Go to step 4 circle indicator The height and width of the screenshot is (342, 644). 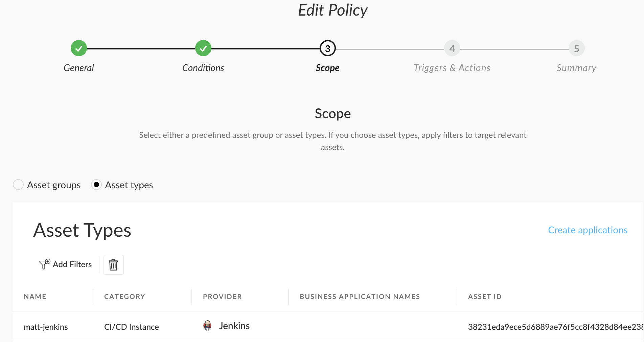click(452, 49)
